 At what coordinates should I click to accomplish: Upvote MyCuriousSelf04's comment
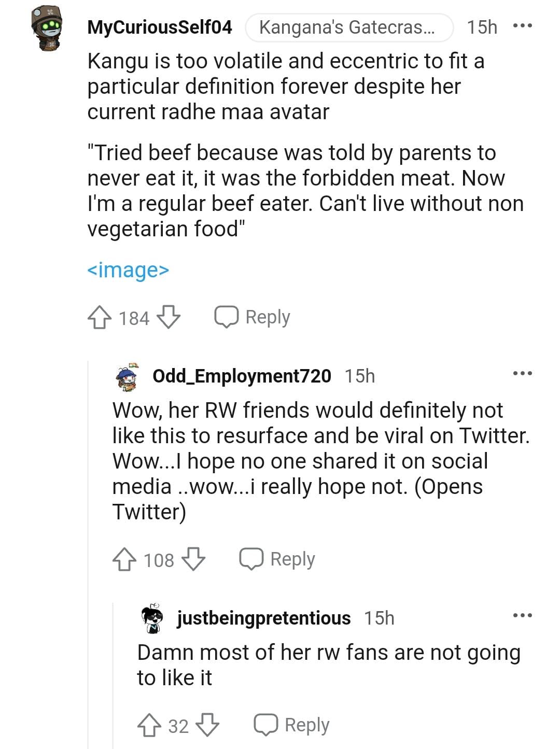coord(100,317)
